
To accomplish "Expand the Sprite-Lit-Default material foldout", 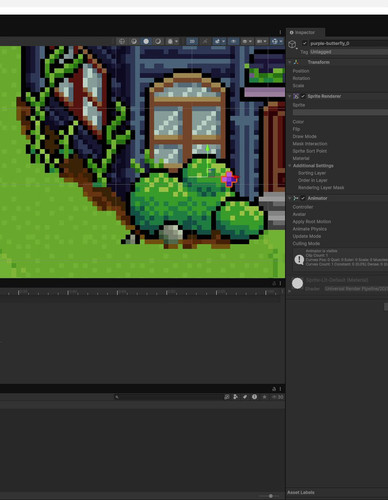I will point(289,291).
